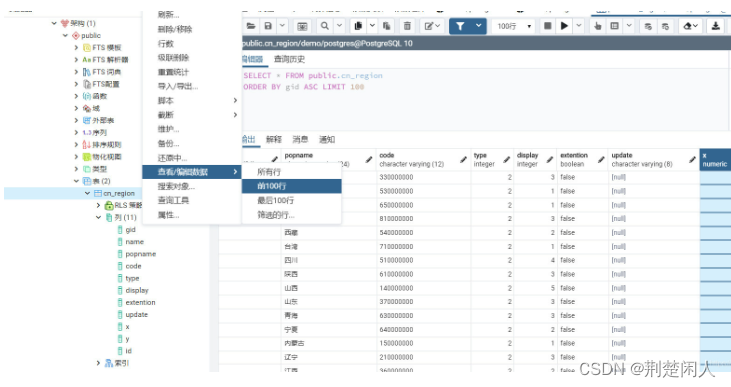Collapse the public schema node

coord(65,35)
